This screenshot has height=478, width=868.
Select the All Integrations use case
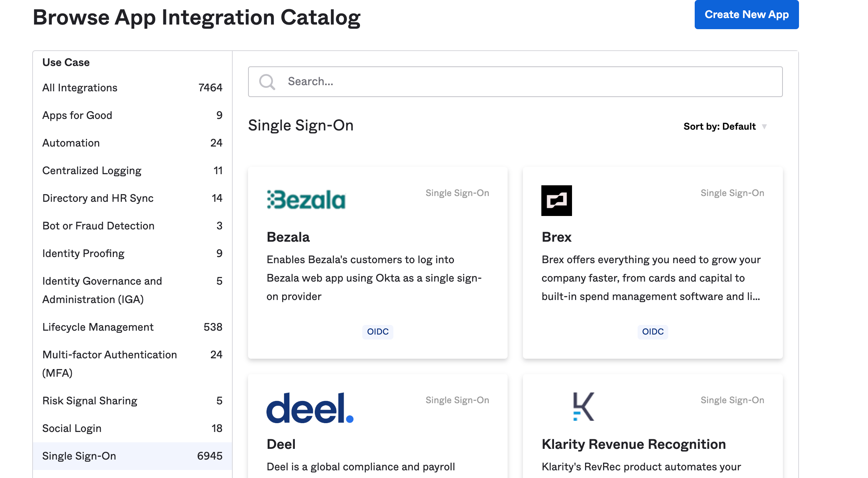[x=80, y=88]
